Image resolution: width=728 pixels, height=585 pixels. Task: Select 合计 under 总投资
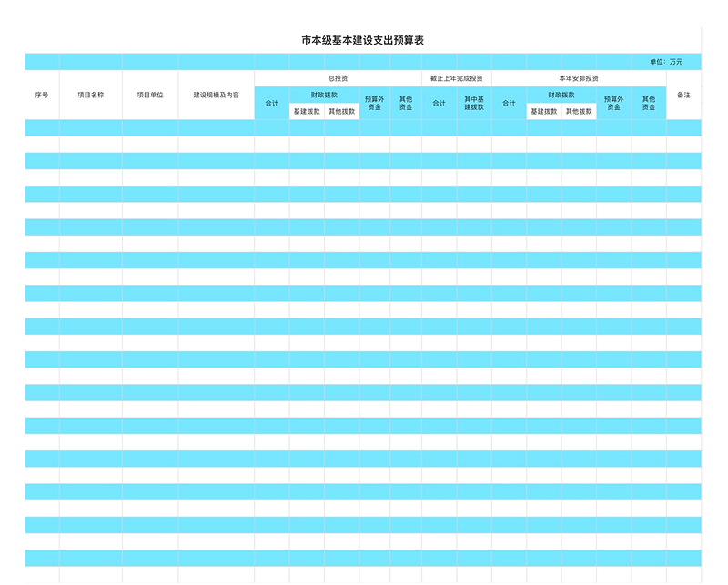pyautogui.click(x=272, y=103)
